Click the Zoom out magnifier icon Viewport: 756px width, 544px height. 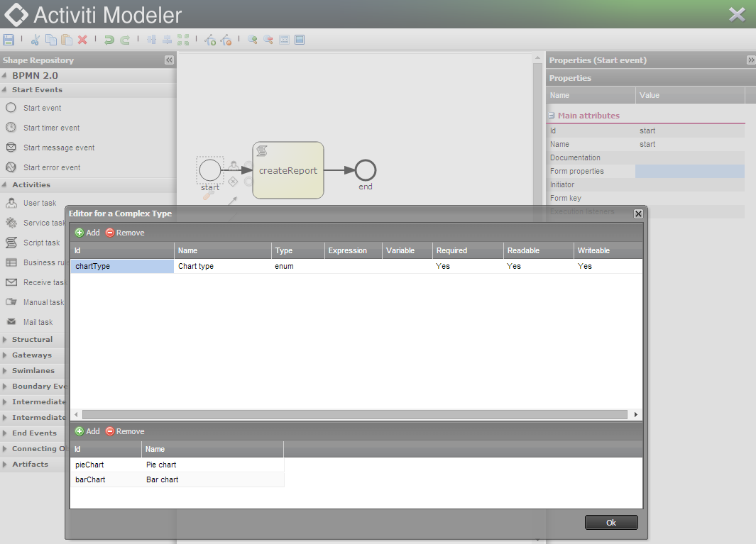pyautogui.click(x=268, y=40)
